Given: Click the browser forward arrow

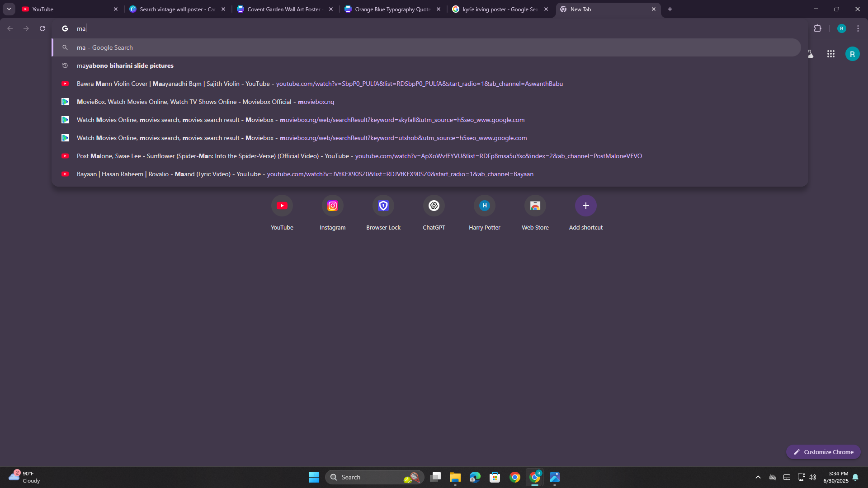Looking at the screenshot, I should 26,28.
